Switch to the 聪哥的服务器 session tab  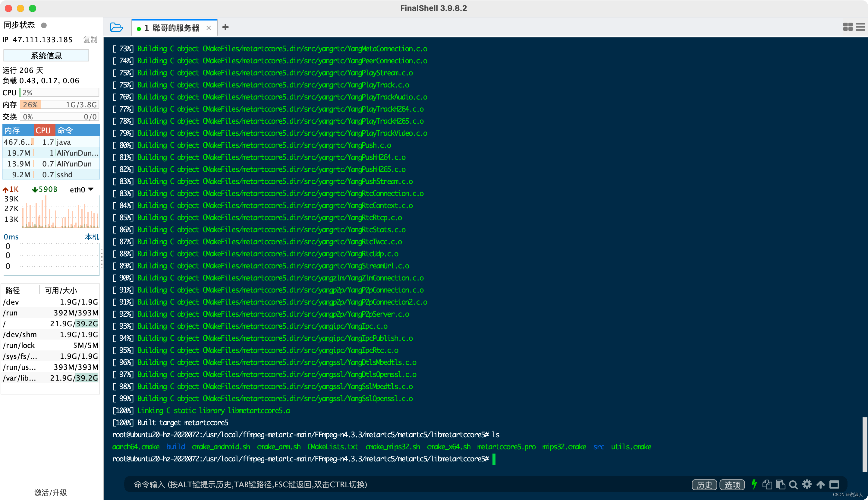pos(173,27)
